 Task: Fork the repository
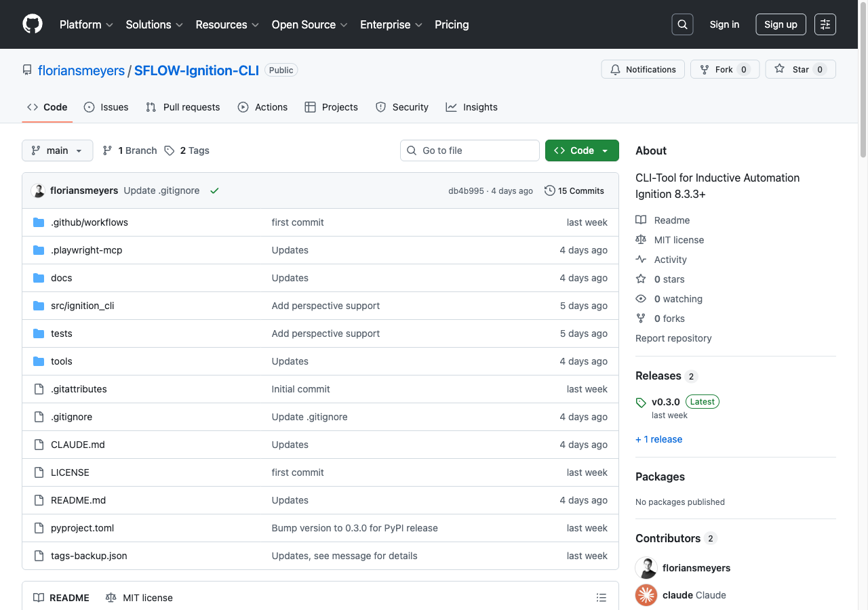click(x=724, y=69)
